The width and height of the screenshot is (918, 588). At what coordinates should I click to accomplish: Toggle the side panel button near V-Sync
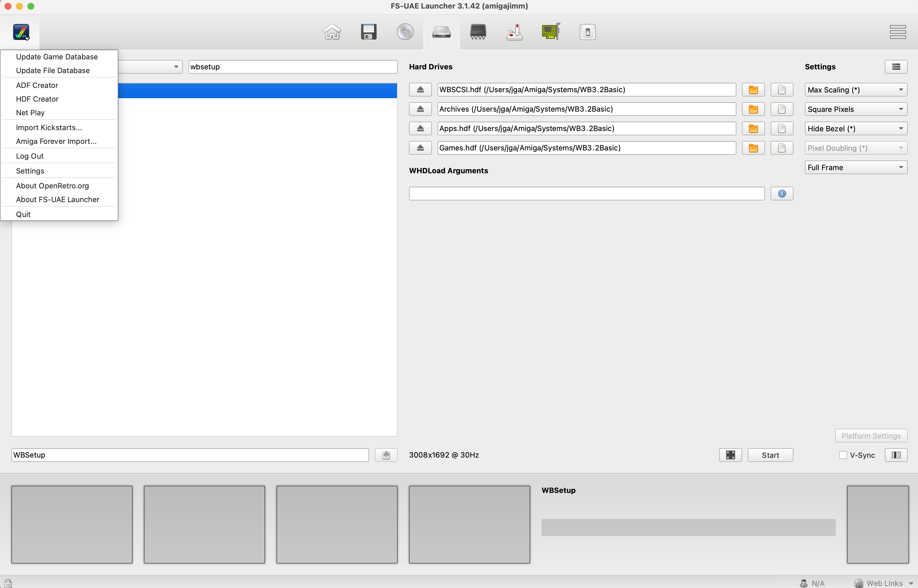point(896,455)
